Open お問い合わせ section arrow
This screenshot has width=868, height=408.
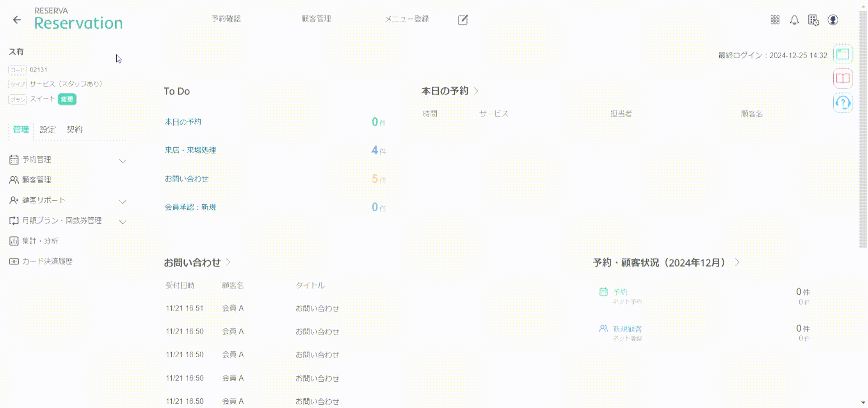pyautogui.click(x=228, y=262)
